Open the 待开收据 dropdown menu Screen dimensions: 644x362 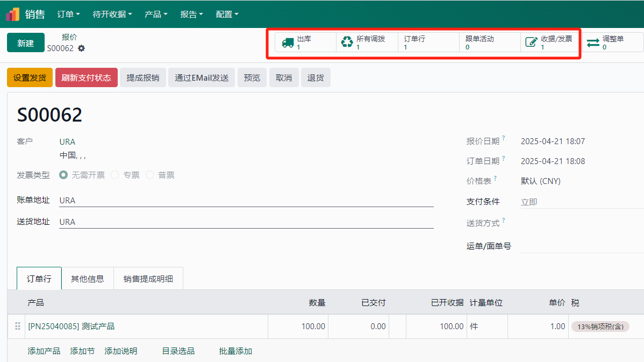112,15
